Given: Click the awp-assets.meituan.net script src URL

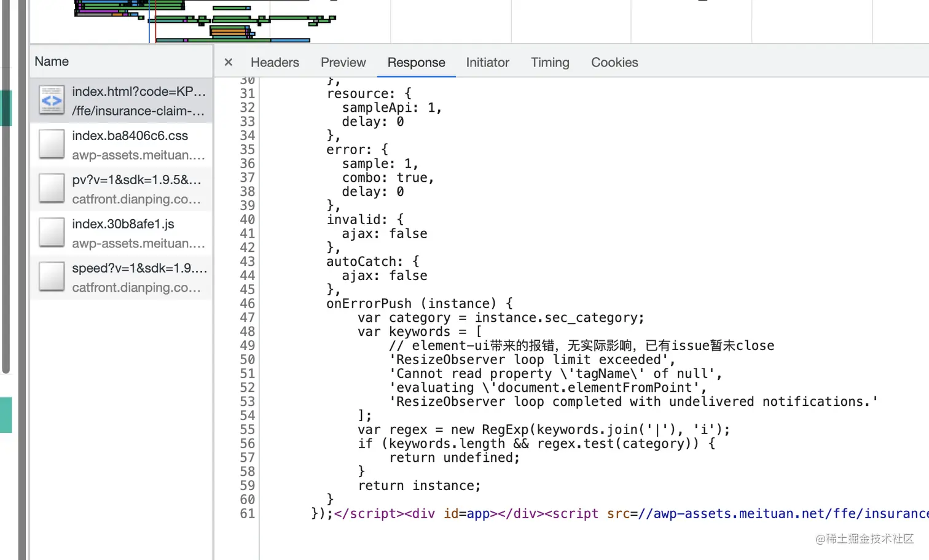Looking at the screenshot, I should coord(783,513).
